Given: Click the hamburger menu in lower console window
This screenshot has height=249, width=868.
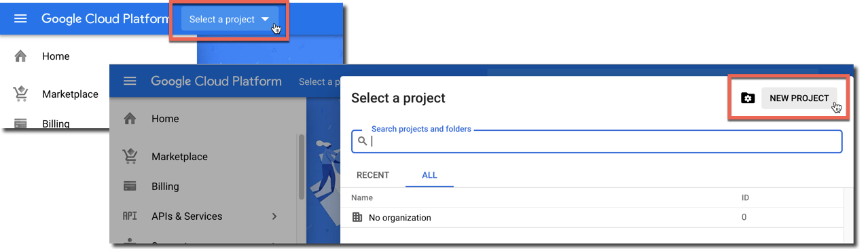Looking at the screenshot, I should pyautogui.click(x=130, y=81).
